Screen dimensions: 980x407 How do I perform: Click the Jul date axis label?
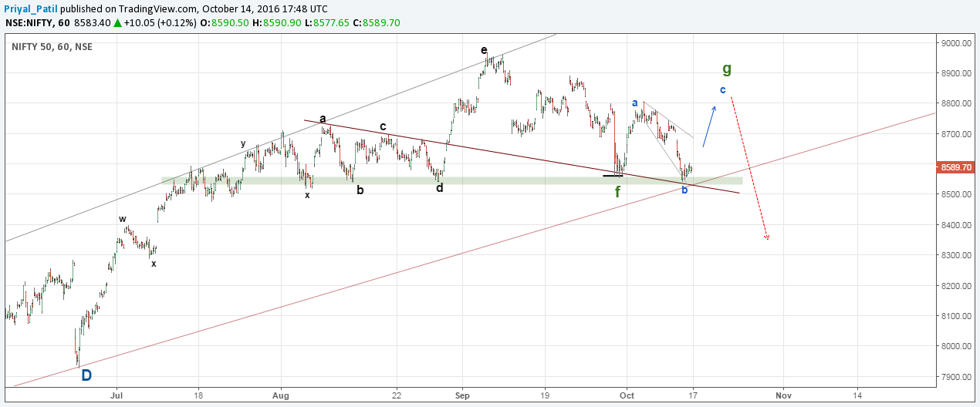117,394
